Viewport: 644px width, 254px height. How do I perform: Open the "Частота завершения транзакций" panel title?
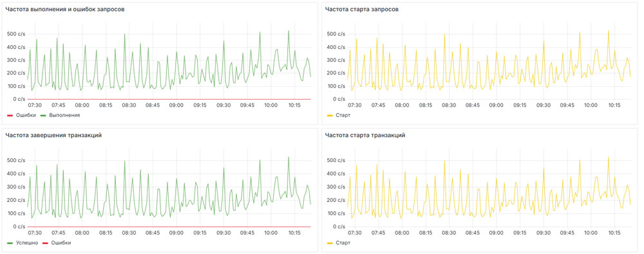pyautogui.click(x=53, y=136)
